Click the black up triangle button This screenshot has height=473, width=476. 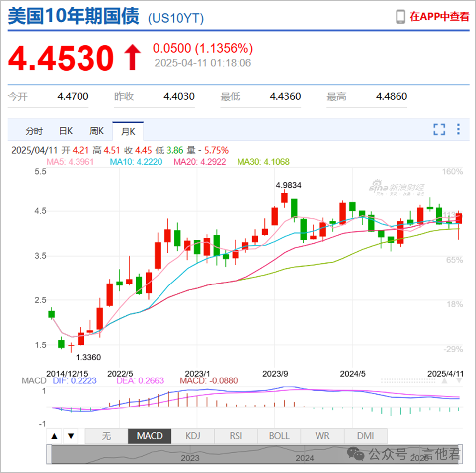55,436
